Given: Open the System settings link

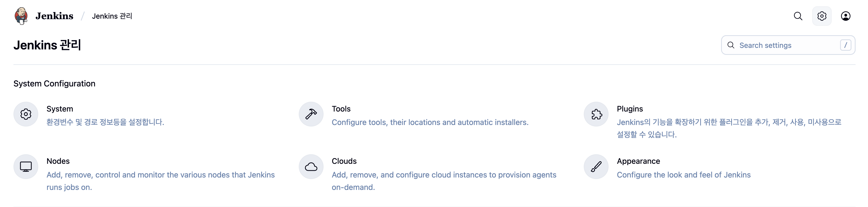Looking at the screenshot, I should coord(60,109).
